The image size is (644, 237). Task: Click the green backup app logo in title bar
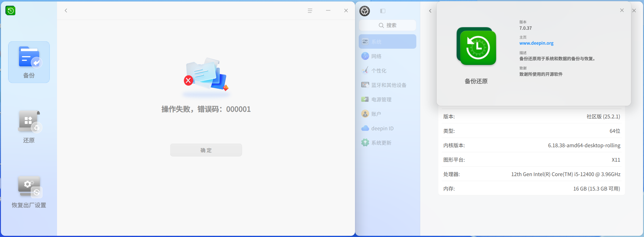[x=10, y=11]
